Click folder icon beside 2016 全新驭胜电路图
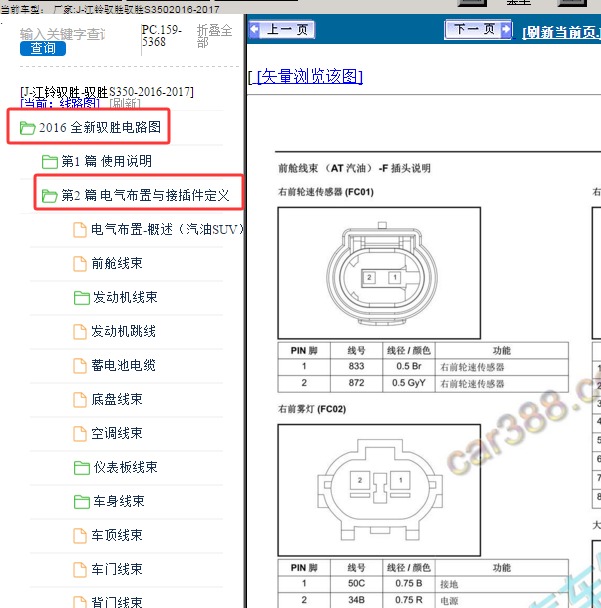Image resolution: width=601 pixels, height=608 pixels. (28, 128)
